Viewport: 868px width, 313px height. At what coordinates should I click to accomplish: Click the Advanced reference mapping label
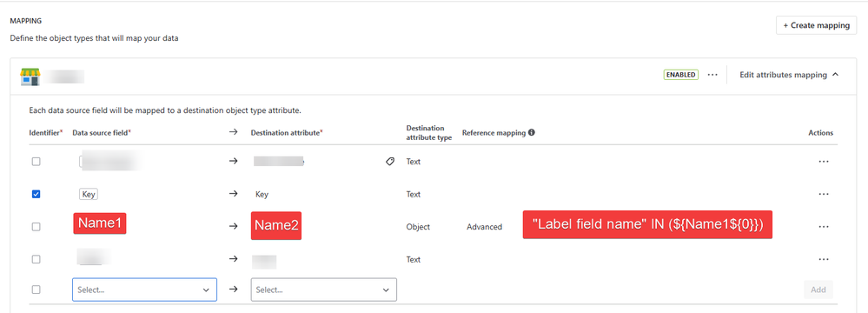tap(484, 227)
